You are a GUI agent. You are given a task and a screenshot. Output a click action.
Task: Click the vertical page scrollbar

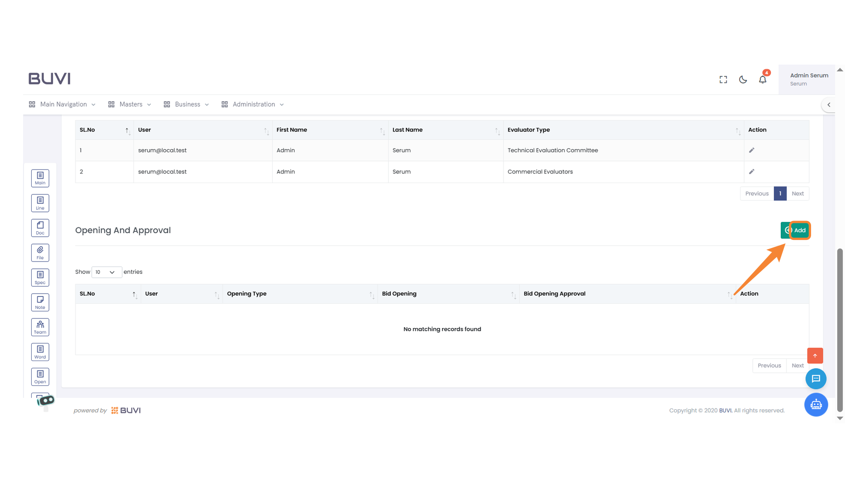click(x=840, y=330)
